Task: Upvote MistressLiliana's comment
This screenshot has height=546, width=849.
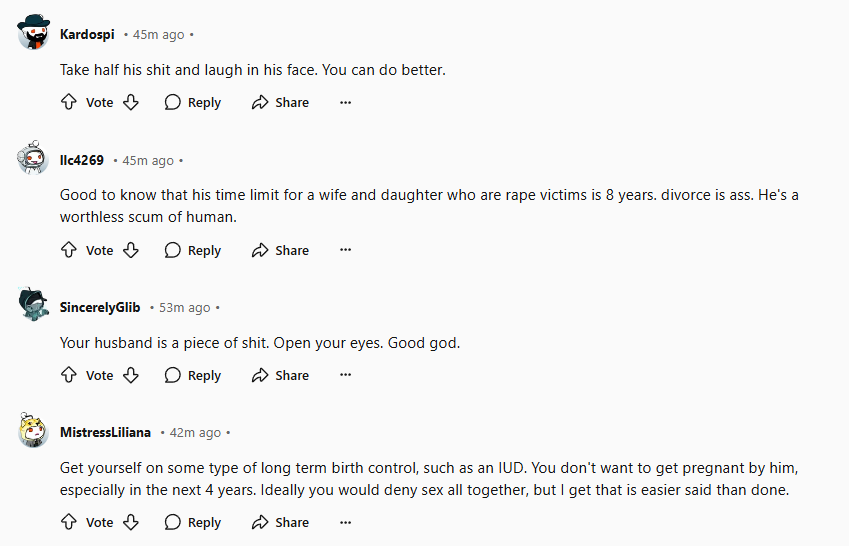Action: tap(69, 522)
